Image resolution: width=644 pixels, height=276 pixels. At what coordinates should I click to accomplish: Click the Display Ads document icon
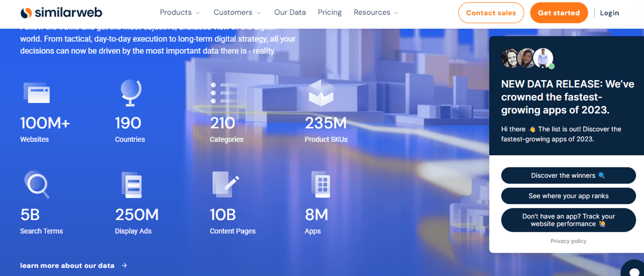[x=132, y=185]
